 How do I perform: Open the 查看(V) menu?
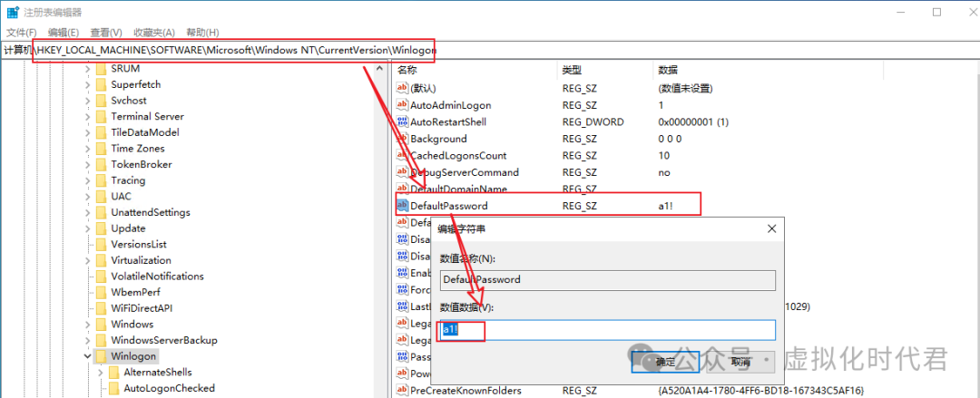(x=105, y=33)
